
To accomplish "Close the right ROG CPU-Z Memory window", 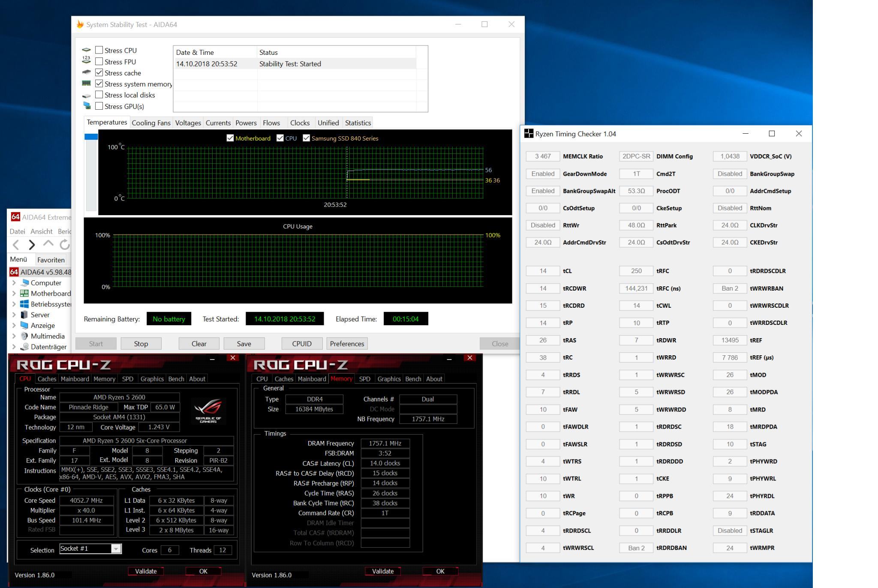I will point(470,358).
